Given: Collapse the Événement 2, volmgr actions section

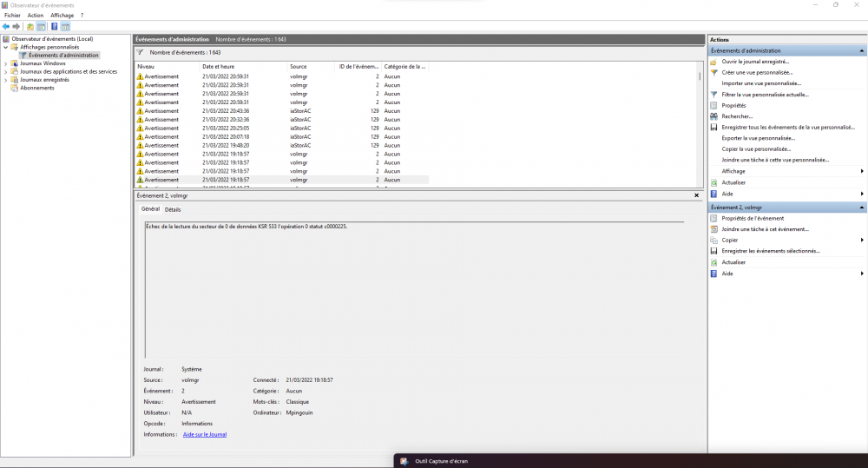Looking at the screenshot, I should [861, 208].
